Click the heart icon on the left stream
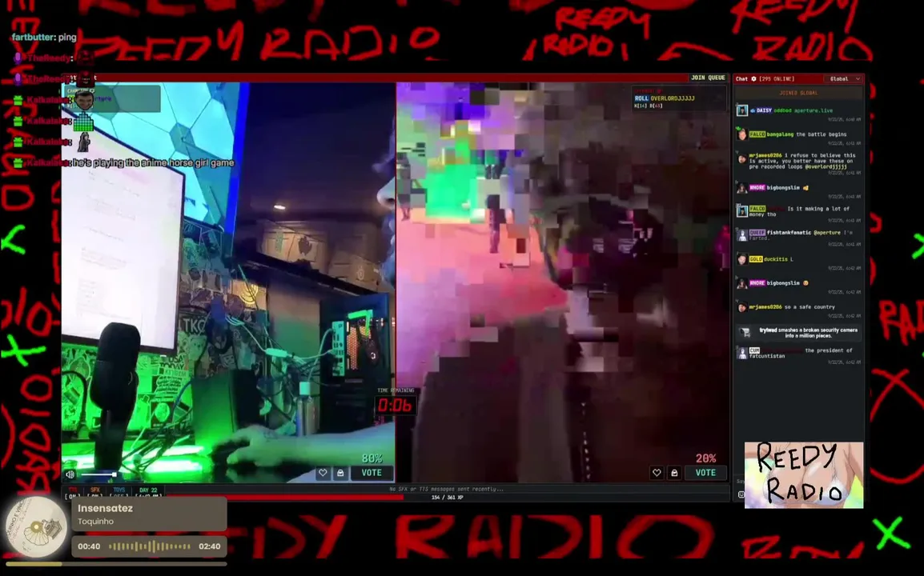Viewport: 924px width, 576px height. (323, 473)
